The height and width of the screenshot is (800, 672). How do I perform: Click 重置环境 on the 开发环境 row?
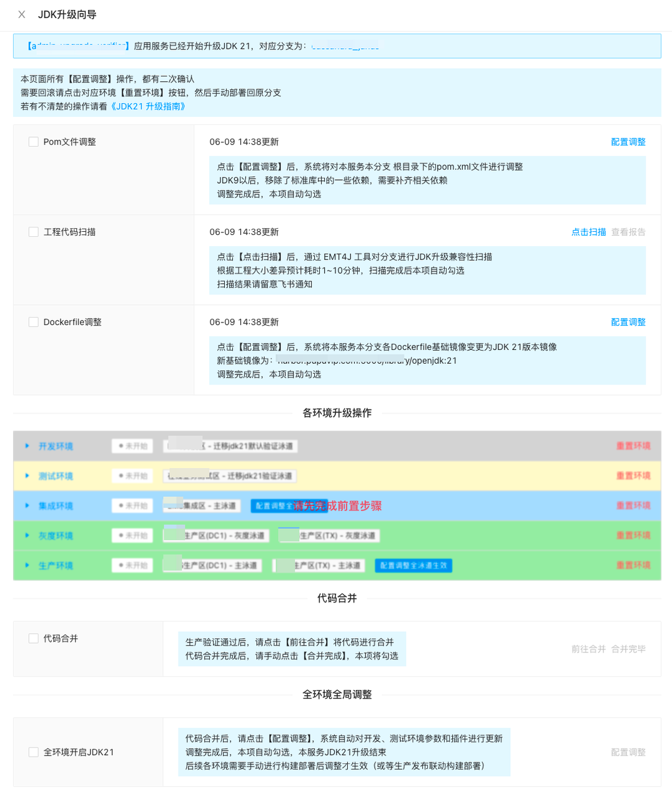[633, 446]
